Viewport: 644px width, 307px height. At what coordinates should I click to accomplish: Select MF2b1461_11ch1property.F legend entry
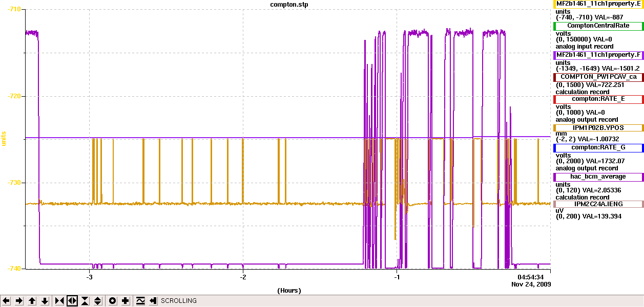[x=599, y=55]
